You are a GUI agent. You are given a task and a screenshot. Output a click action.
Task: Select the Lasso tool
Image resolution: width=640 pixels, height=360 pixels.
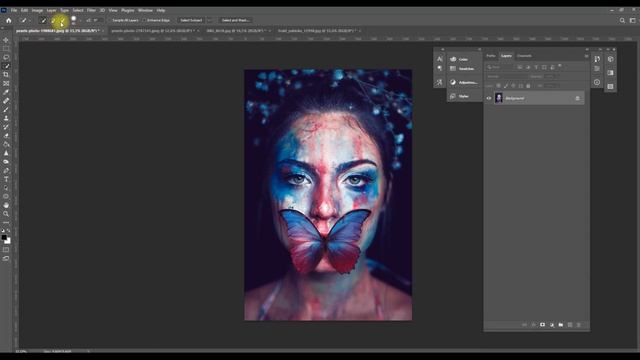pyautogui.click(x=6, y=57)
